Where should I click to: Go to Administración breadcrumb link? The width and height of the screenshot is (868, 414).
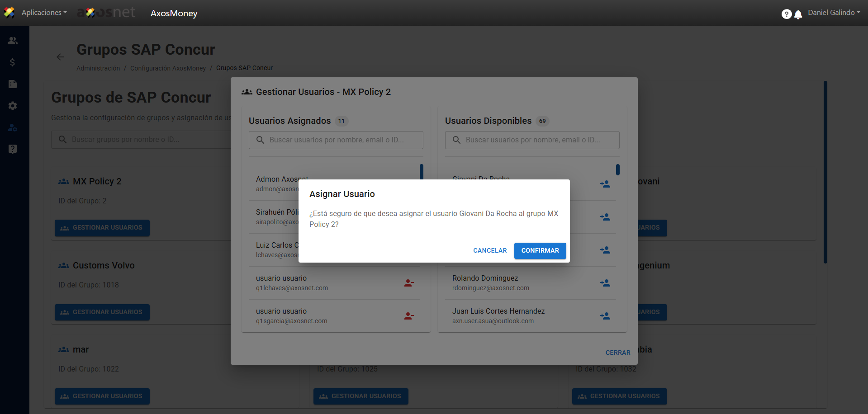(x=98, y=68)
